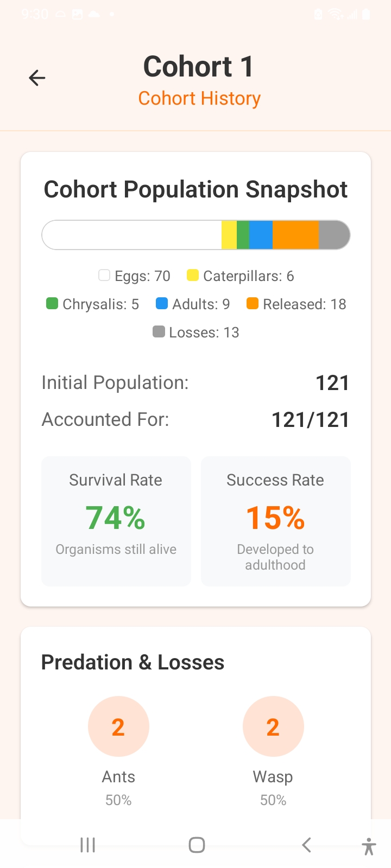Open the Cohort History link
Viewport: 391px width, 868px height.
tap(199, 99)
